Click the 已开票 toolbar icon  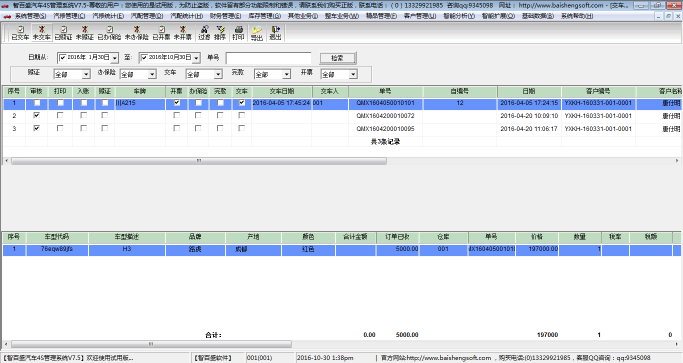coord(161,33)
